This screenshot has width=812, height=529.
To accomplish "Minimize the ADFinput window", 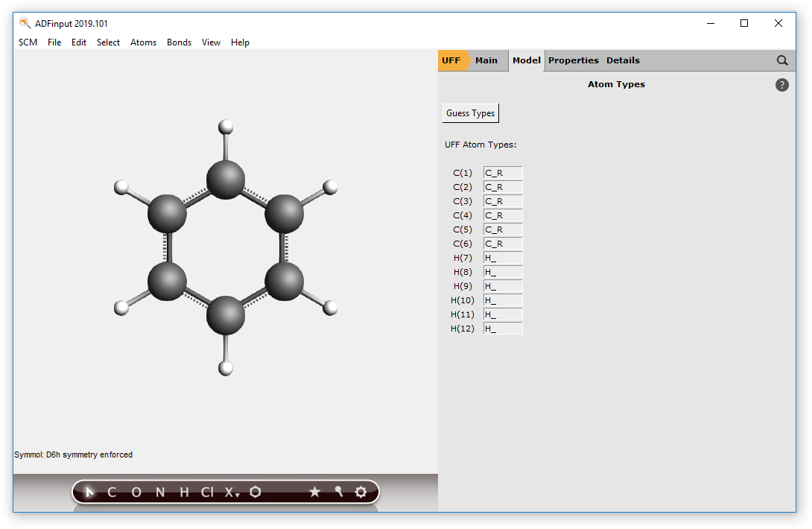I will (711, 23).
